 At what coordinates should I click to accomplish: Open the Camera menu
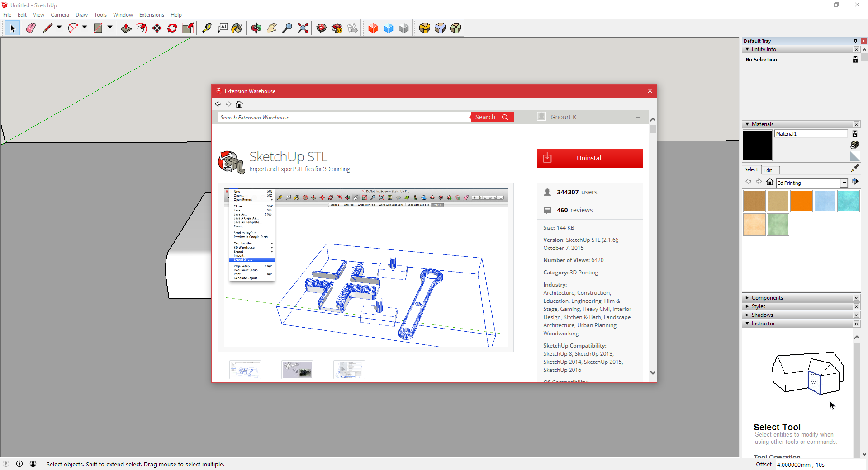click(60, 15)
